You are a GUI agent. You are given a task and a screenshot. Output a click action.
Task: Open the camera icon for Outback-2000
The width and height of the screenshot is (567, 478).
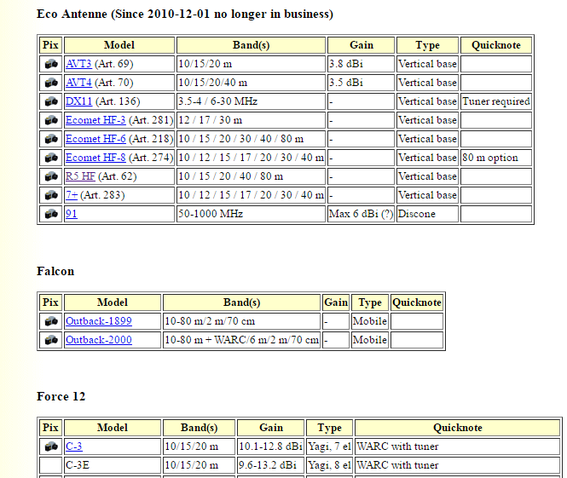click(x=51, y=340)
